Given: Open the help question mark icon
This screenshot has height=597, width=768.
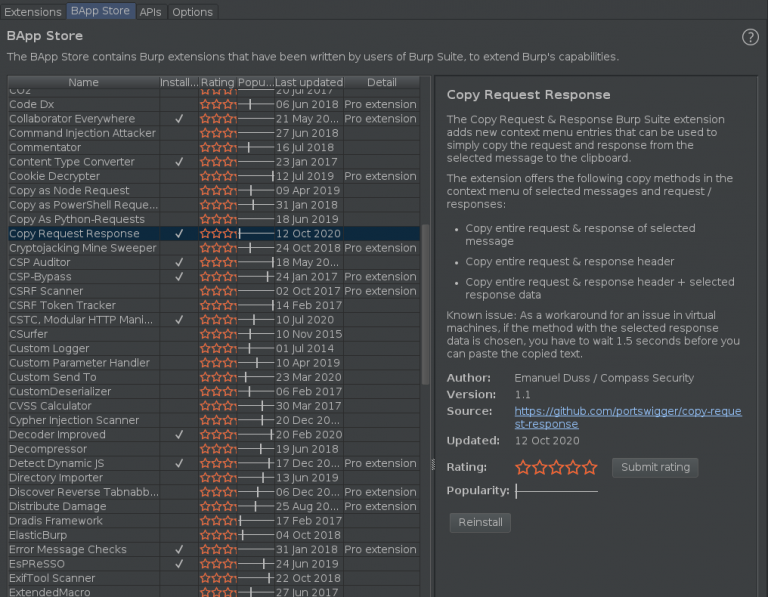Looking at the screenshot, I should pyautogui.click(x=750, y=37).
